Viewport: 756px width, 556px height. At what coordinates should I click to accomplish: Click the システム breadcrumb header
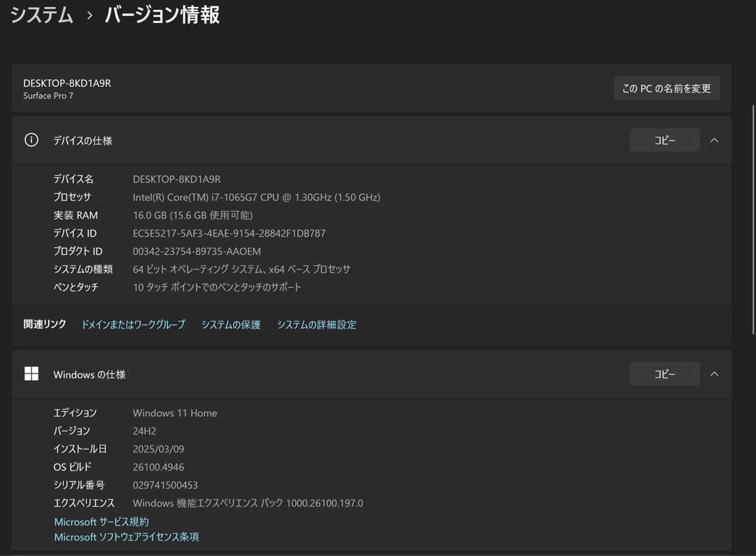[x=41, y=15]
